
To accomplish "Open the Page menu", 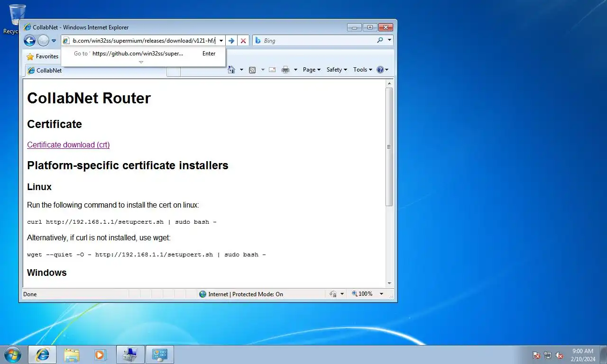I will coord(312,70).
